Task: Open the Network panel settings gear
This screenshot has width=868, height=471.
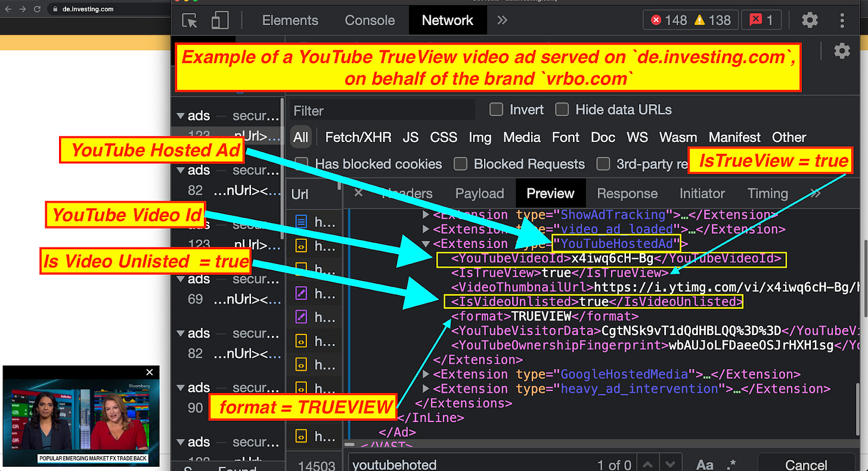Action: [842, 51]
